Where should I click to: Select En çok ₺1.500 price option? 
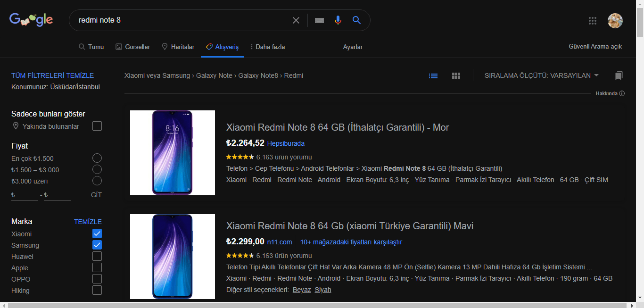tap(97, 158)
